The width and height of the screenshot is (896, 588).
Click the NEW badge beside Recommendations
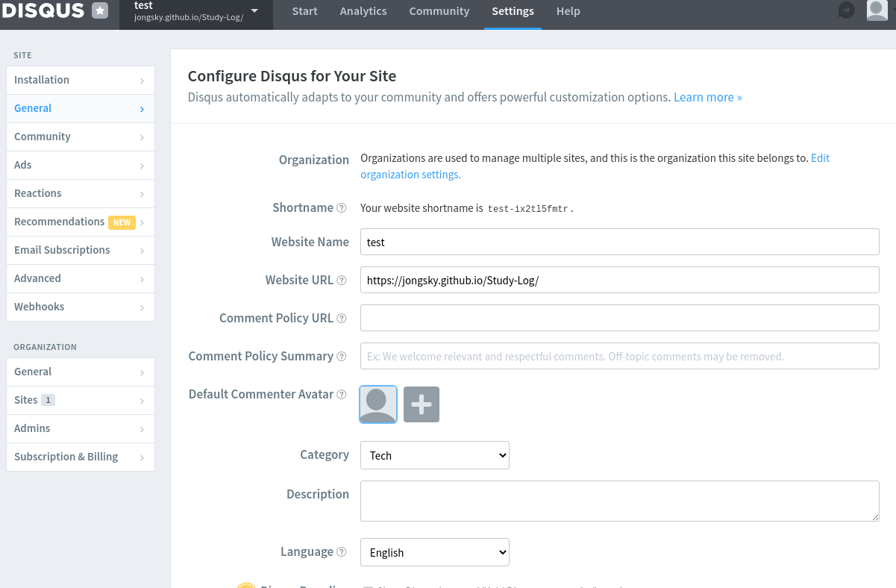[x=122, y=222]
